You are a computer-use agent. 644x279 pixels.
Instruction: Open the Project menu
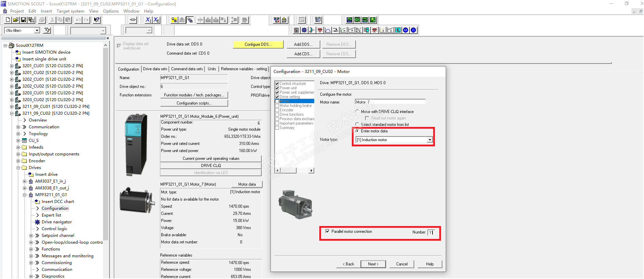pos(17,11)
